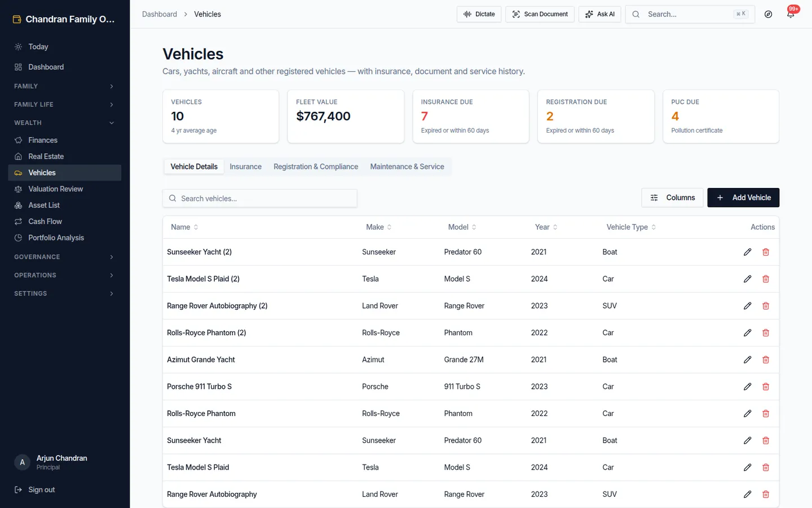Click the Search vehicles input field
The image size is (812, 508).
260,198
